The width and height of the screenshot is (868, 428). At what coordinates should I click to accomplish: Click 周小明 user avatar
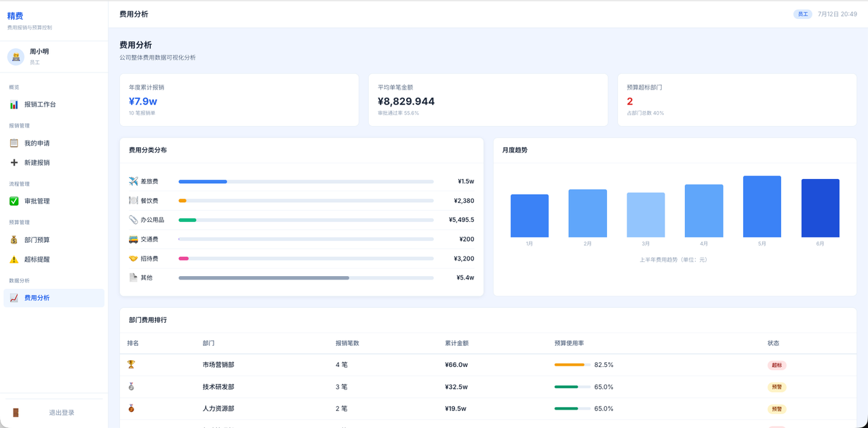coord(16,57)
